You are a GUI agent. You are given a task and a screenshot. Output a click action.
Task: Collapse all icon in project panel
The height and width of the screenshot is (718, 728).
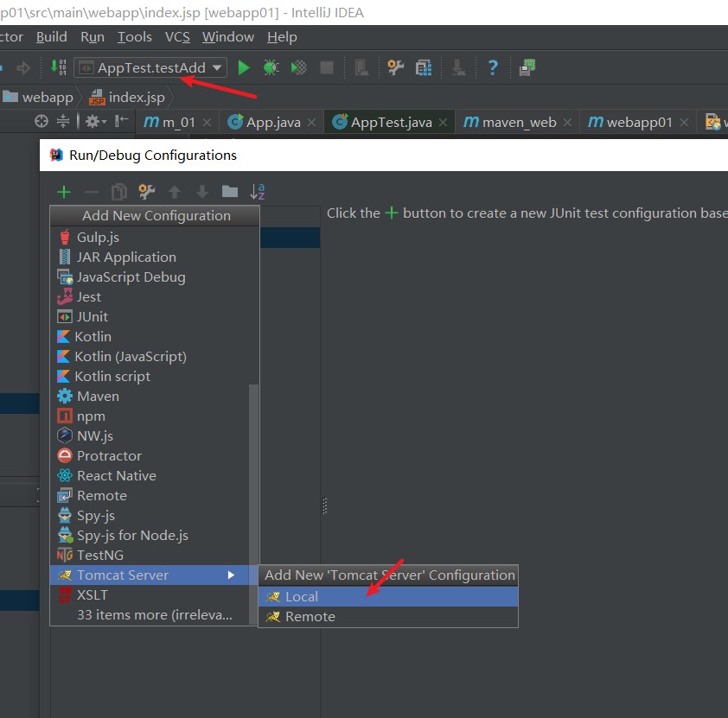[x=63, y=122]
